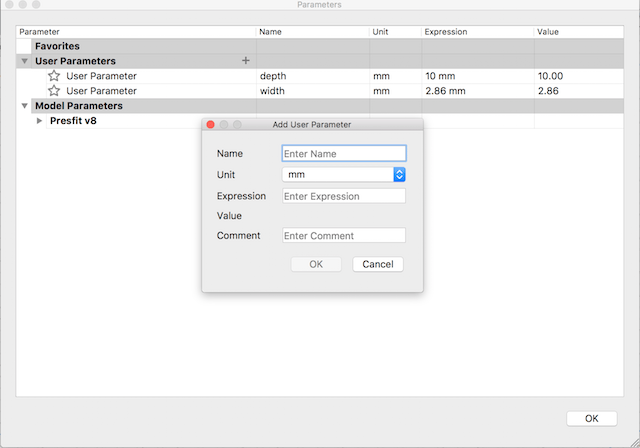The image size is (640, 448).
Task: Close the Add User Parameter dialog
Action: click(211, 124)
